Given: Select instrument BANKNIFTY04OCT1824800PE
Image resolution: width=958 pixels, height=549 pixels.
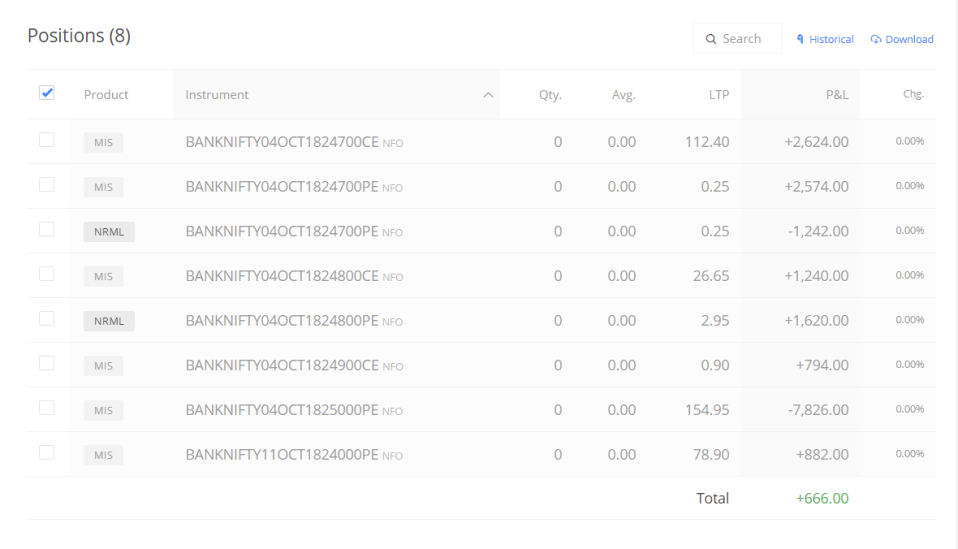Looking at the screenshot, I should 282,321.
